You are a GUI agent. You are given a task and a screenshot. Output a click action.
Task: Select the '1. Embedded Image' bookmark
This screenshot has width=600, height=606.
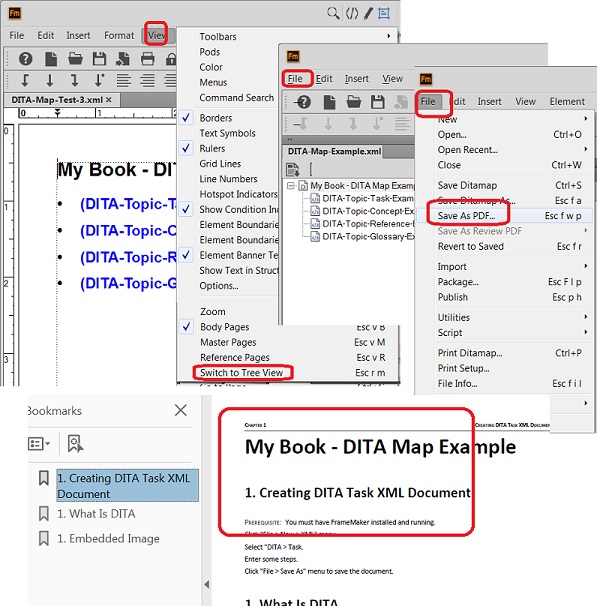click(108, 538)
